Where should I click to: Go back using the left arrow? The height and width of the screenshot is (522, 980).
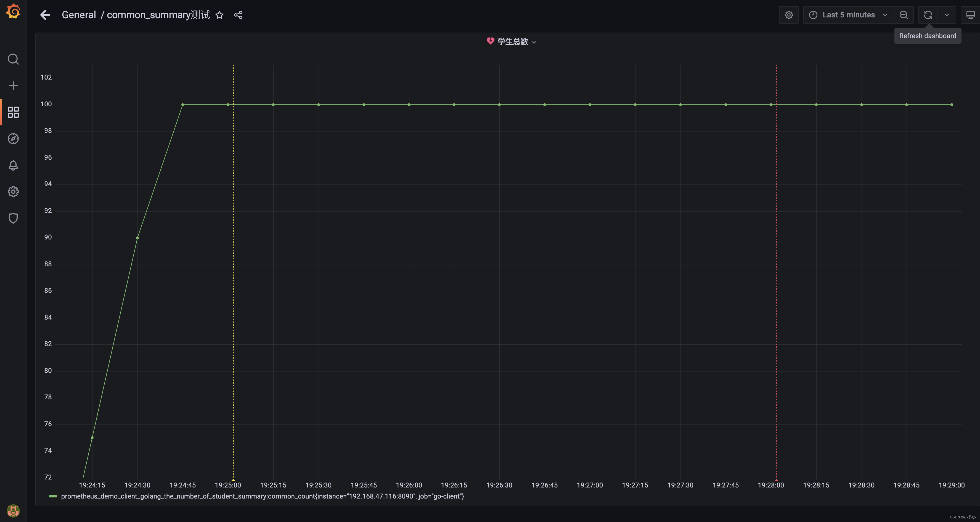(x=45, y=15)
